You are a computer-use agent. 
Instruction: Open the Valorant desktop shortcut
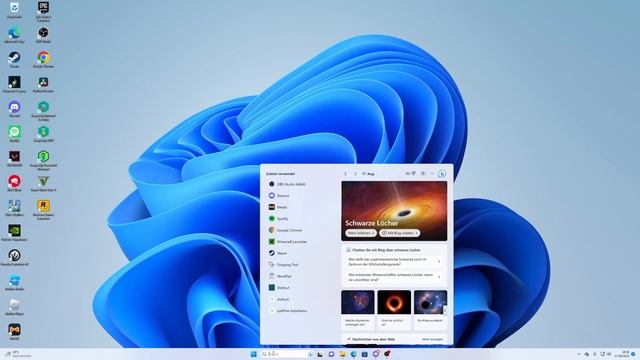(x=14, y=158)
